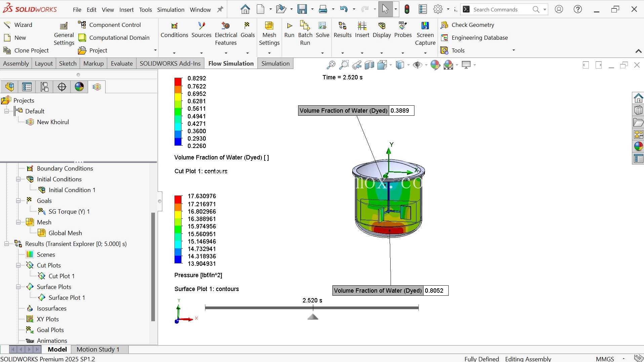The height and width of the screenshot is (362, 644).
Task: Click the Conditions tool icon
Action: (x=174, y=26)
